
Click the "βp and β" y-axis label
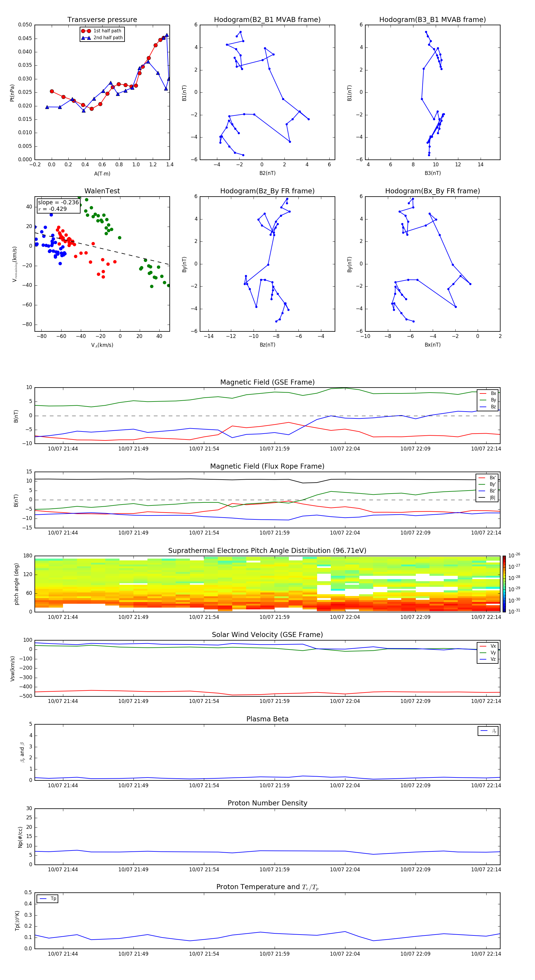tap(22, 752)
